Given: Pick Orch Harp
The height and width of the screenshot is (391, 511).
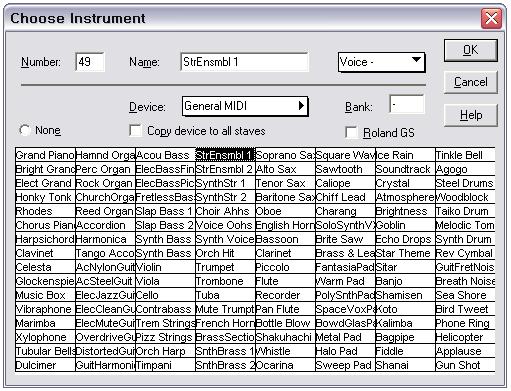Looking at the screenshot, I should pos(165,351).
